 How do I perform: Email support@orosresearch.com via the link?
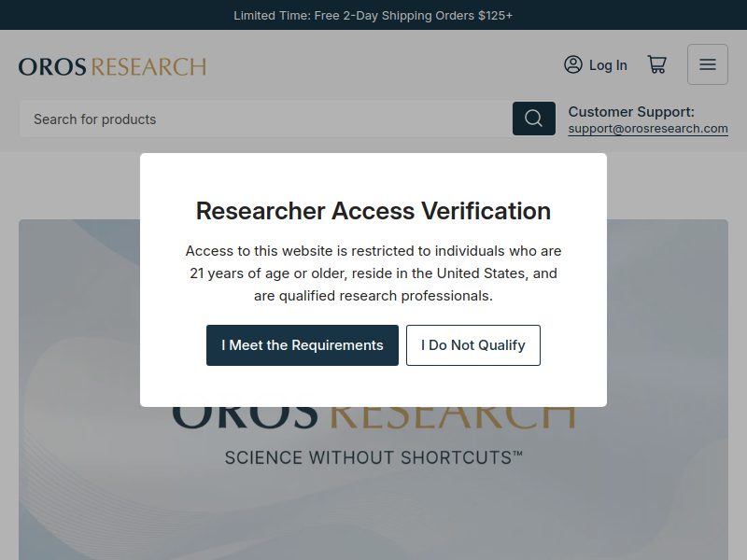pos(648,129)
